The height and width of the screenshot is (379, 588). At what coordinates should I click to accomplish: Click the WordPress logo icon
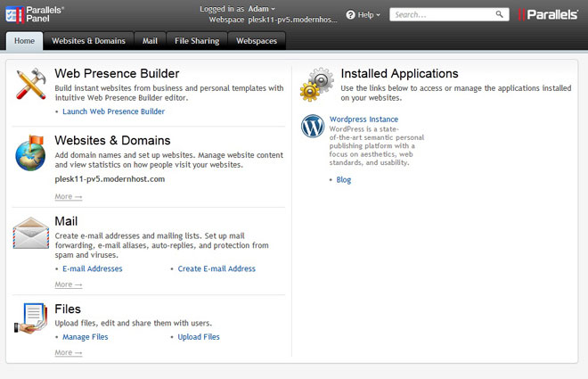(313, 126)
